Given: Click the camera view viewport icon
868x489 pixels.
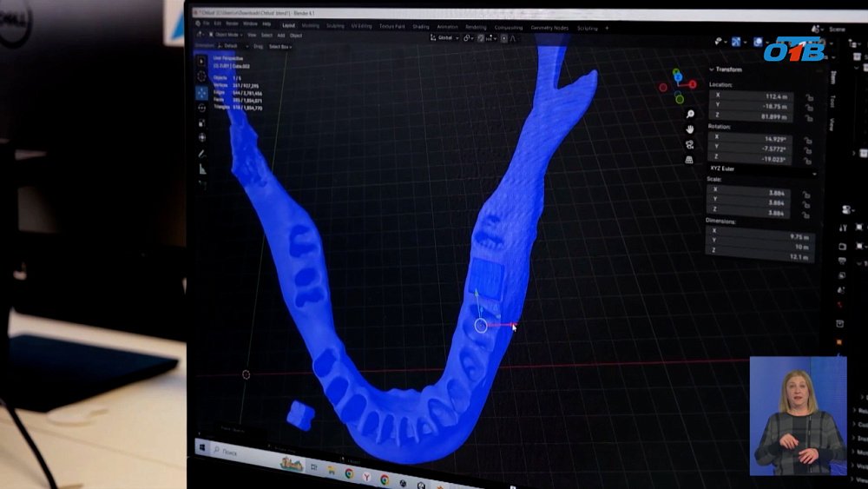Looking at the screenshot, I should 690,144.
